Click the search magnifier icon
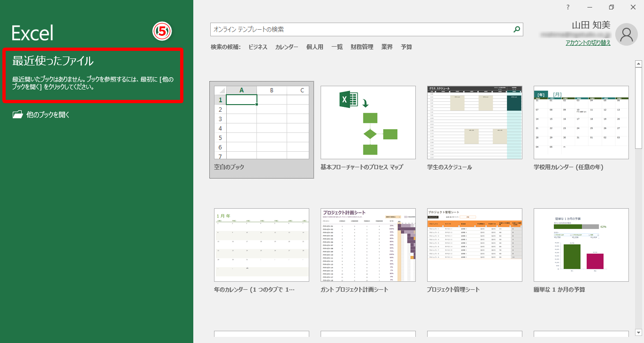Screen dimensions: 644x343 517,30
